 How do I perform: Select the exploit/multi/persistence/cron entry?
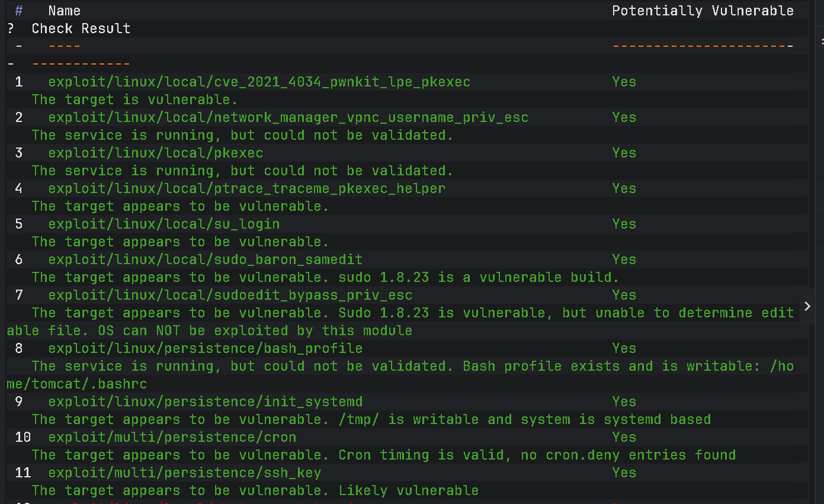(x=172, y=437)
